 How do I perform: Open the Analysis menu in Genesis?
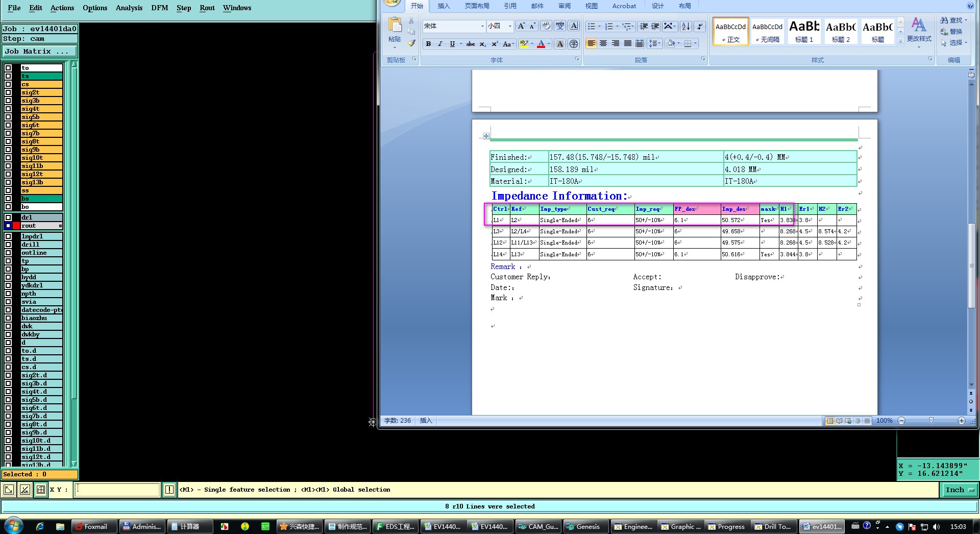point(129,8)
